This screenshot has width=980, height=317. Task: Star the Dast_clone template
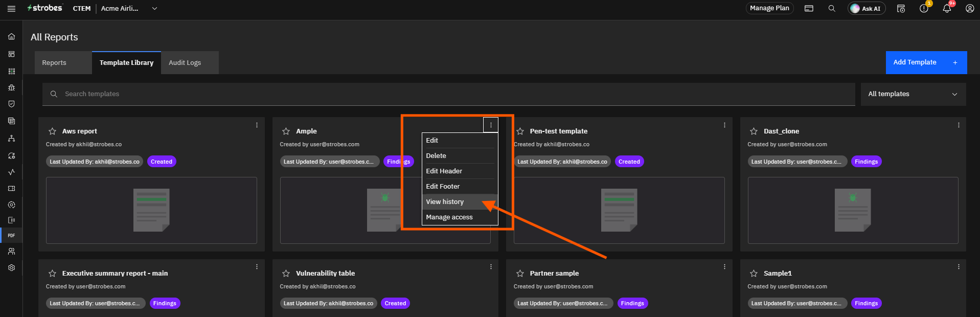pos(754,131)
